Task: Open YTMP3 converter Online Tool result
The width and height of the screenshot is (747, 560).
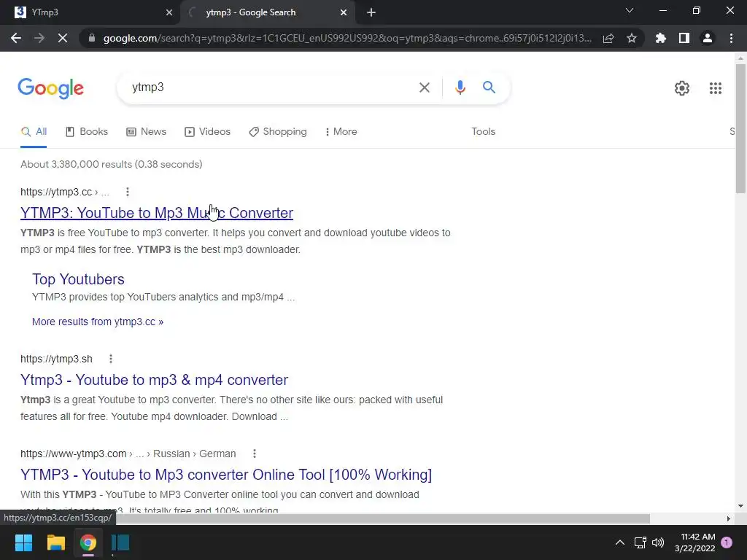Action: 226,475
